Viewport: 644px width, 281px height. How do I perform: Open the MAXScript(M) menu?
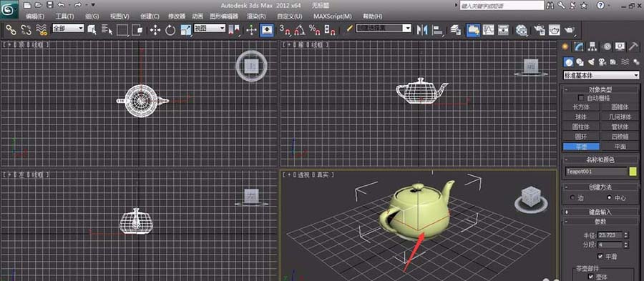click(333, 16)
